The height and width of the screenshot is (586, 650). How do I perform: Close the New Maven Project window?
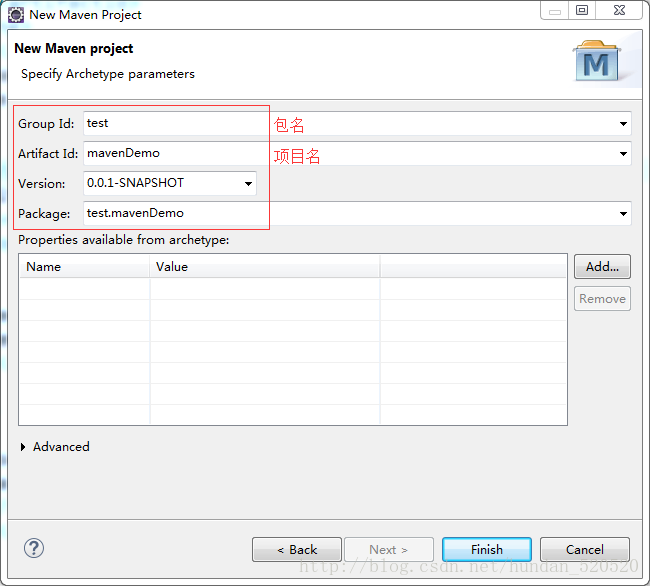tap(619, 10)
